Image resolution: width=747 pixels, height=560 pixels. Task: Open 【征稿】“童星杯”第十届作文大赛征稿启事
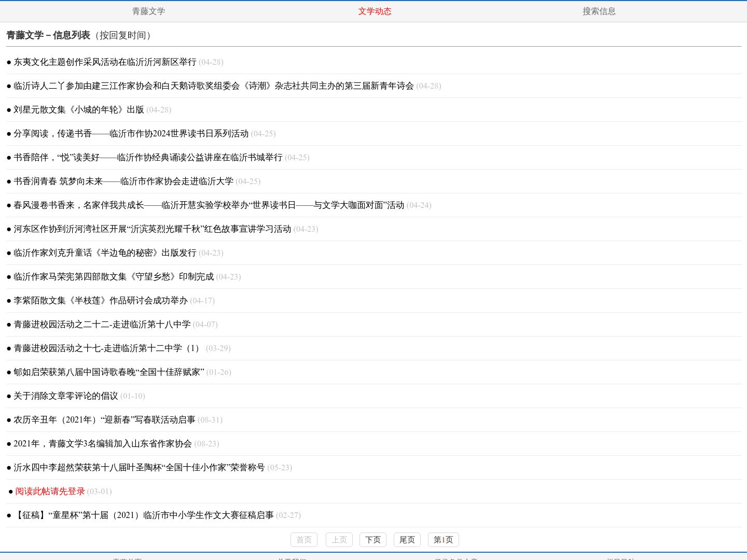click(144, 515)
